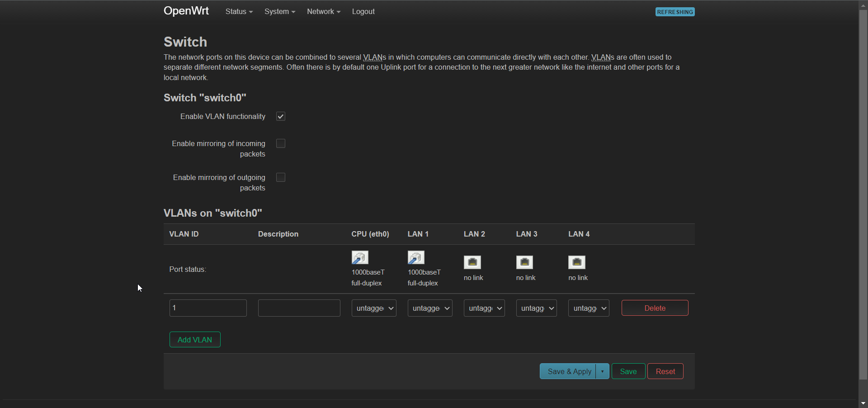The image size is (868, 408).
Task: Open the Network menu
Action: pos(324,11)
